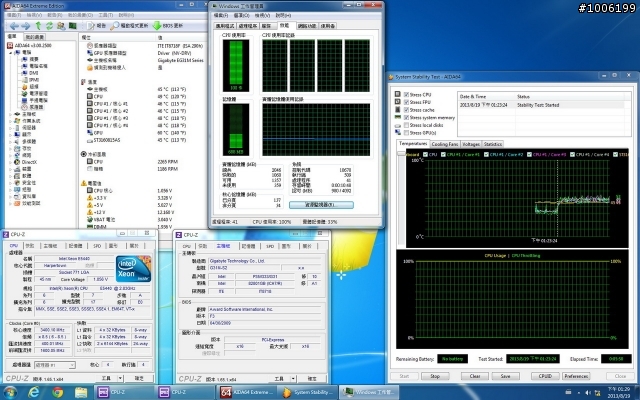Click the disk icon beside Stress local disks
Screen dimensions: 640x400
(398, 125)
